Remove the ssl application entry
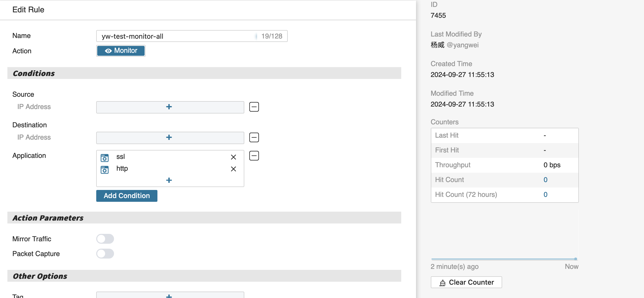 click(233, 157)
